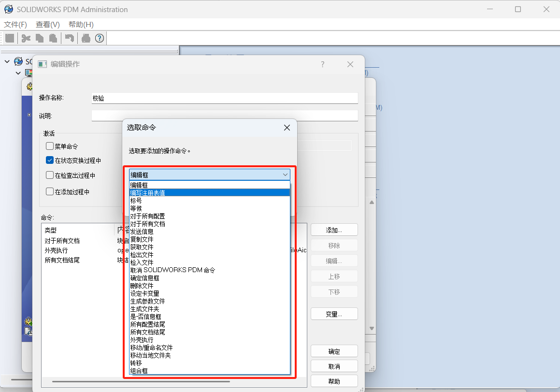The height and width of the screenshot is (392, 560).
Task: Select 标号 in the dropdown list
Action: [209, 201]
